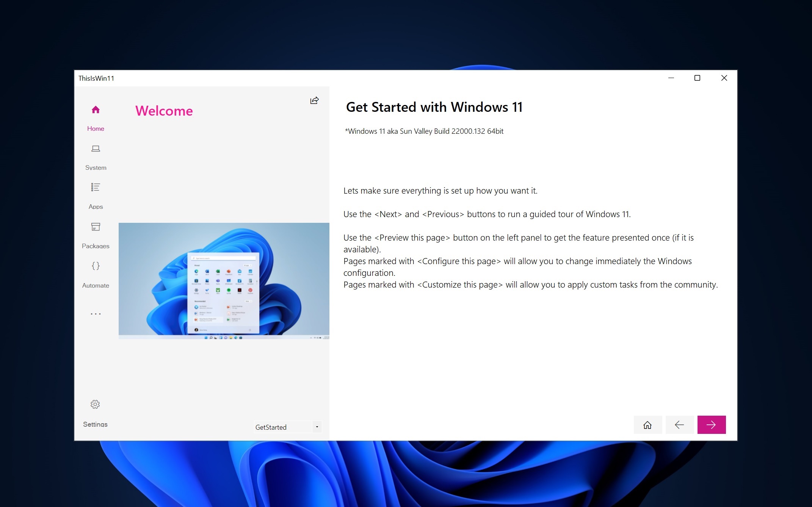Click the Windows 11 preview thumbnail

click(224, 281)
